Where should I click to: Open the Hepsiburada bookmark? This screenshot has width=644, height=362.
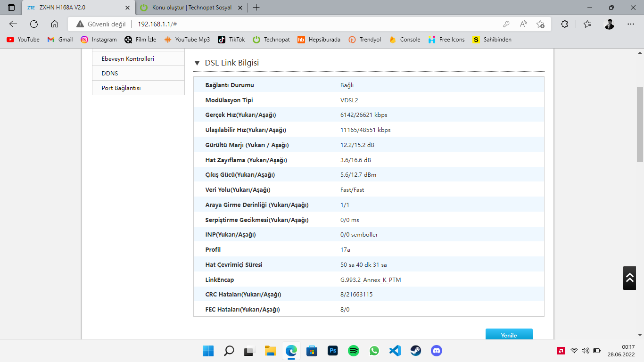point(319,40)
